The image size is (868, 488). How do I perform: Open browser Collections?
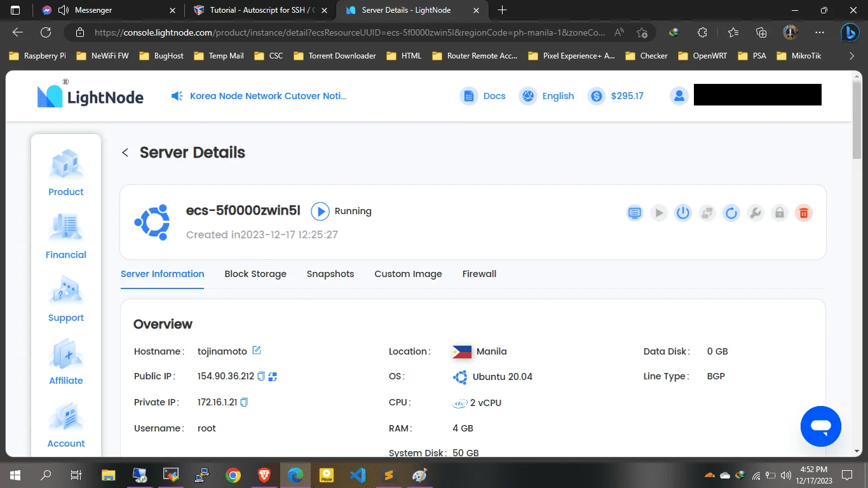(761, 32)
